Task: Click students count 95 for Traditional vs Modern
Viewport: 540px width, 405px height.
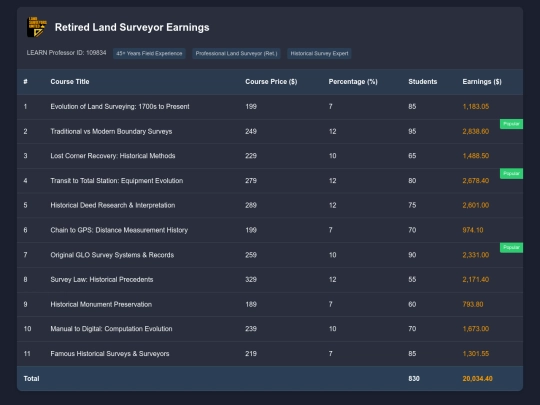Action: point(412,131)
